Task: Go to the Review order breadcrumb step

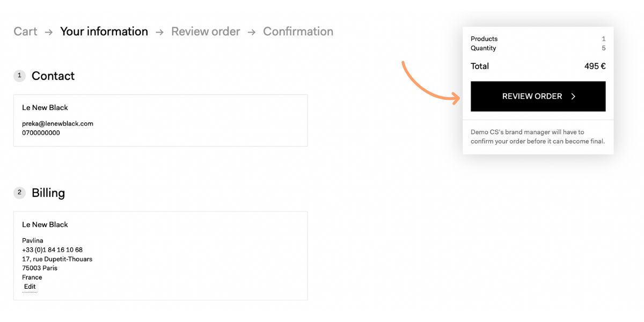Action: (x=206, y=32)
